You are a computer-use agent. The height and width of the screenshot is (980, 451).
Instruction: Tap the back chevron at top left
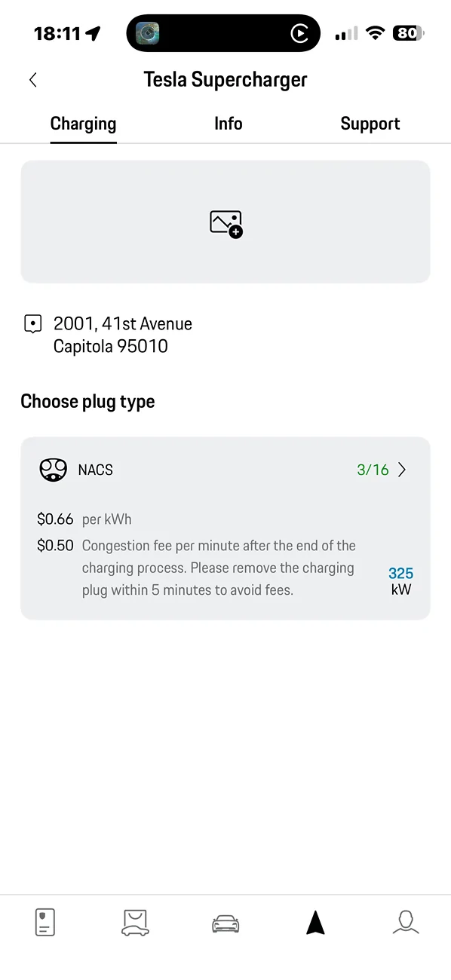(x=32, y=79)
